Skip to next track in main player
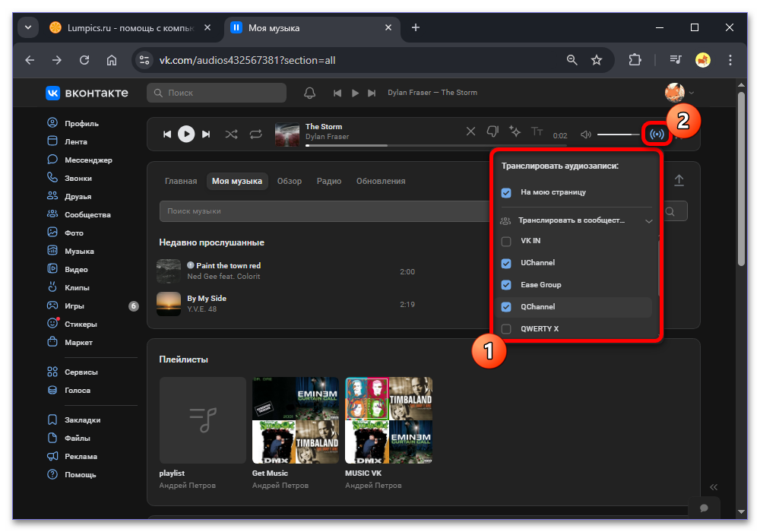The image size is (760, 532). [x=206, y=135]
